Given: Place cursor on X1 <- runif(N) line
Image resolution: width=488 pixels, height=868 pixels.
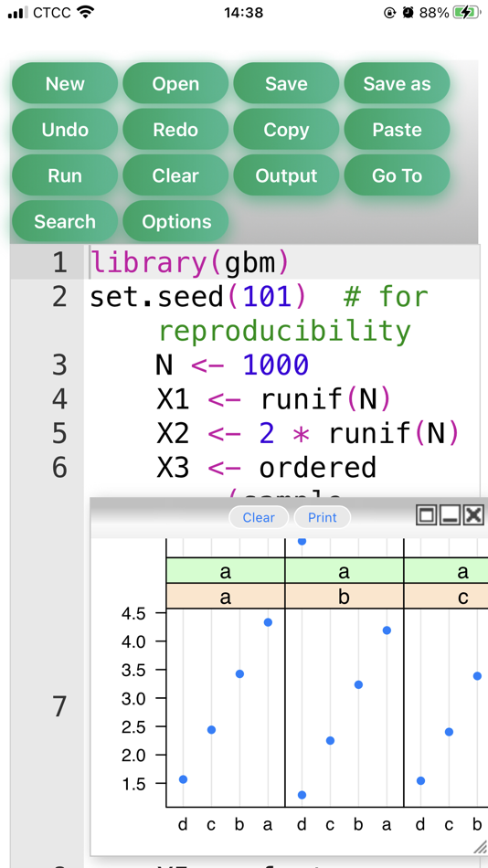Looking at the screenshot, I should tap(274, 399).
